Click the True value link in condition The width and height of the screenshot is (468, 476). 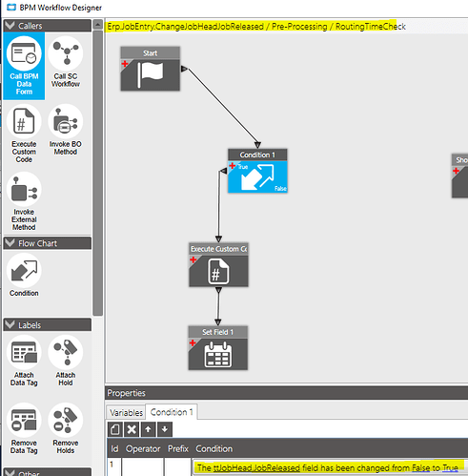click(x=450, y=468)
